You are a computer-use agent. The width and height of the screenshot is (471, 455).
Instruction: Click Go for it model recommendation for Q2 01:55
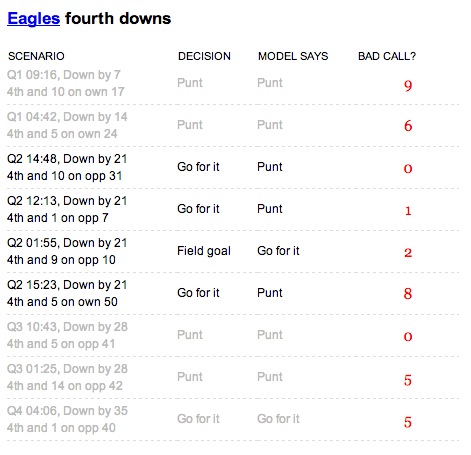[278, 251]
